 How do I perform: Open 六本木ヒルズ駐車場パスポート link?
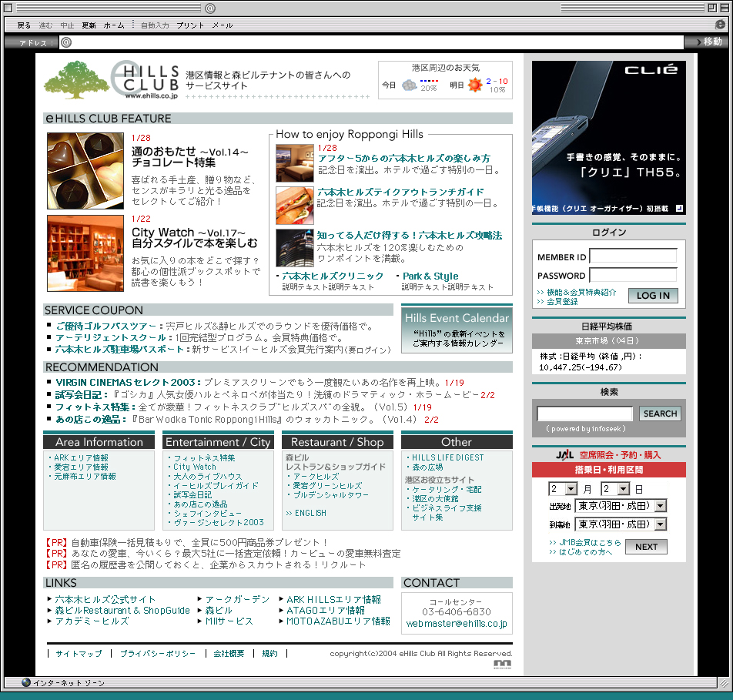click(x=119, y=350)
